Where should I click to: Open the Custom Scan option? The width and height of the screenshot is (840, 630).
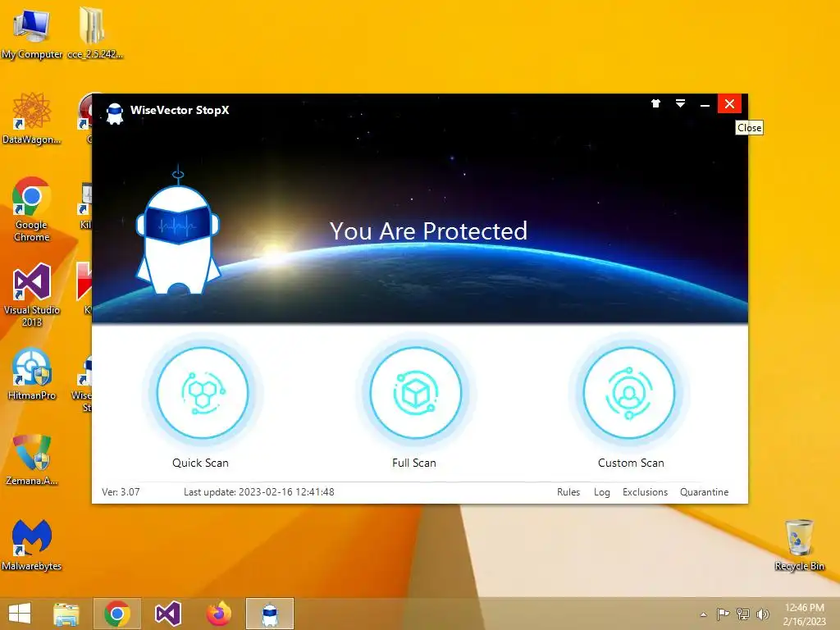pos(629,393)
